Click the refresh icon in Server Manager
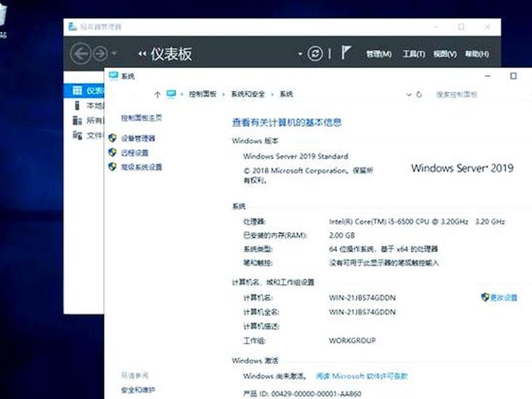Viewport: 532px width, 399px height. (315, 54)
